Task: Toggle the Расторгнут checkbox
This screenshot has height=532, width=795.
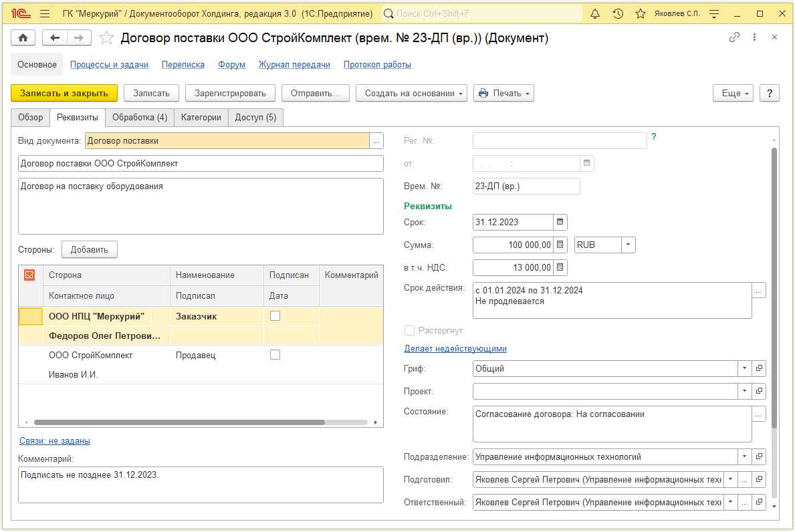Action: 410,331
